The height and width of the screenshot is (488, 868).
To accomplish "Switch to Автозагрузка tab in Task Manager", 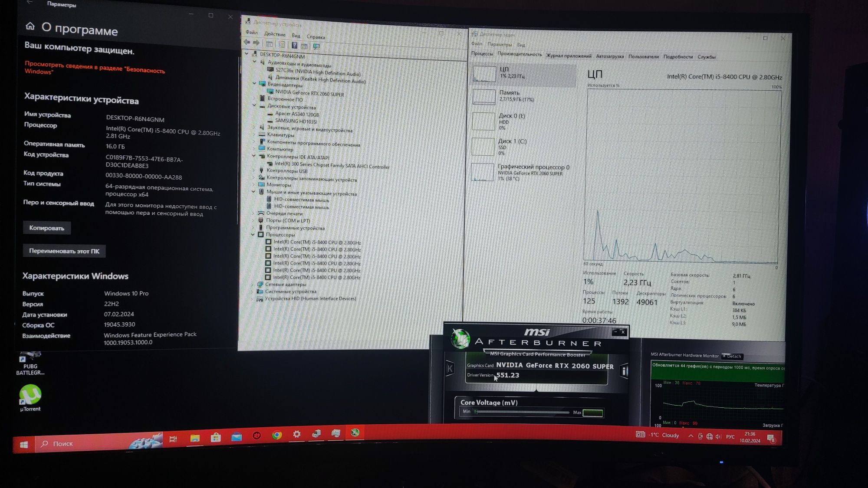I will 610,56.
